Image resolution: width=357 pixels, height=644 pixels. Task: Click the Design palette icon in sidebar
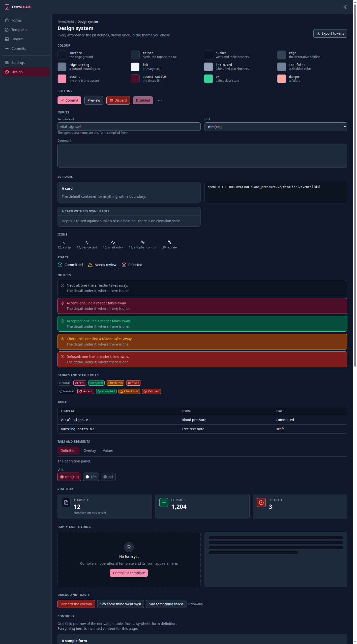(7, 72)
